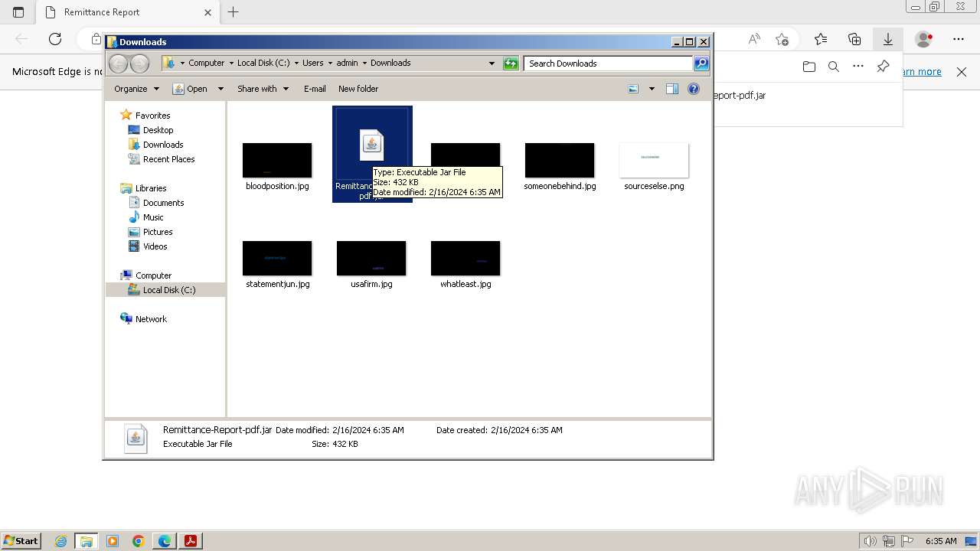Expand the views options dropdown arrow

[652, 89]
